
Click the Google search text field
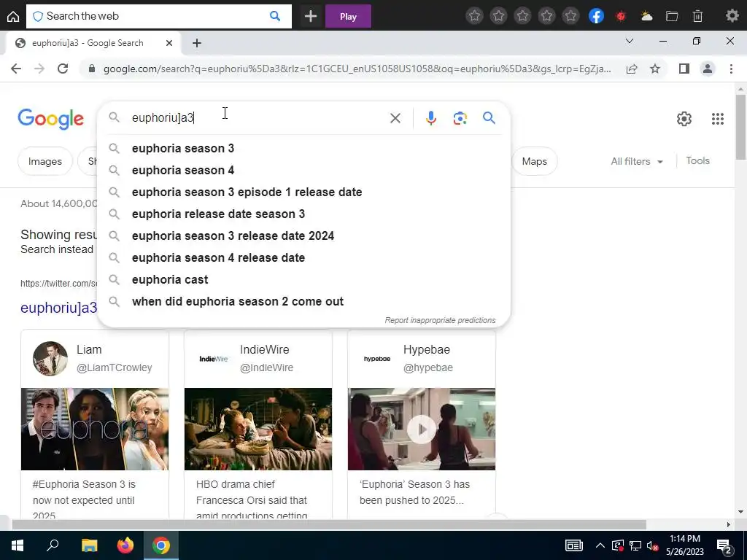point(258,118)
